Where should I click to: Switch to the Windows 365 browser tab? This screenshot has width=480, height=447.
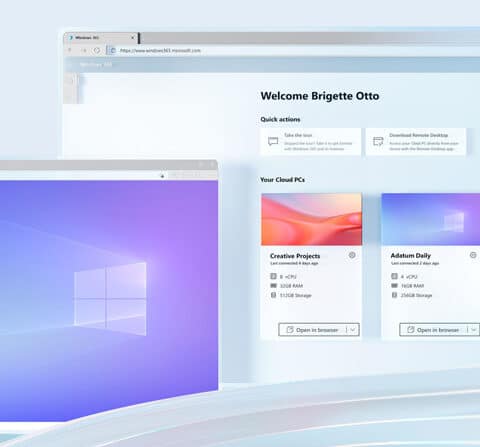(100, 38)
